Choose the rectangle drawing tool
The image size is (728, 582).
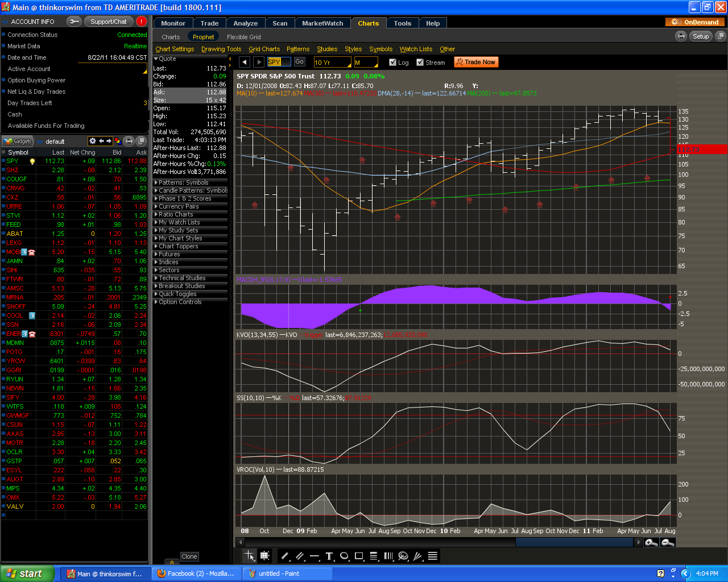pos(359,556)
